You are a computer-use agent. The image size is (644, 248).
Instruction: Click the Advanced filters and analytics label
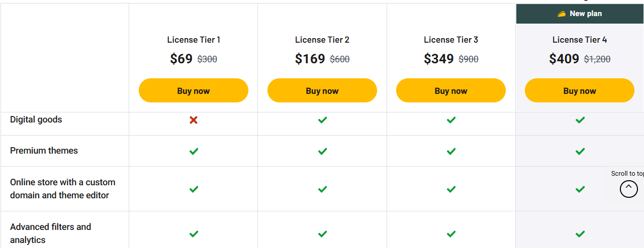pyautogui.click(x=50, y=233)
